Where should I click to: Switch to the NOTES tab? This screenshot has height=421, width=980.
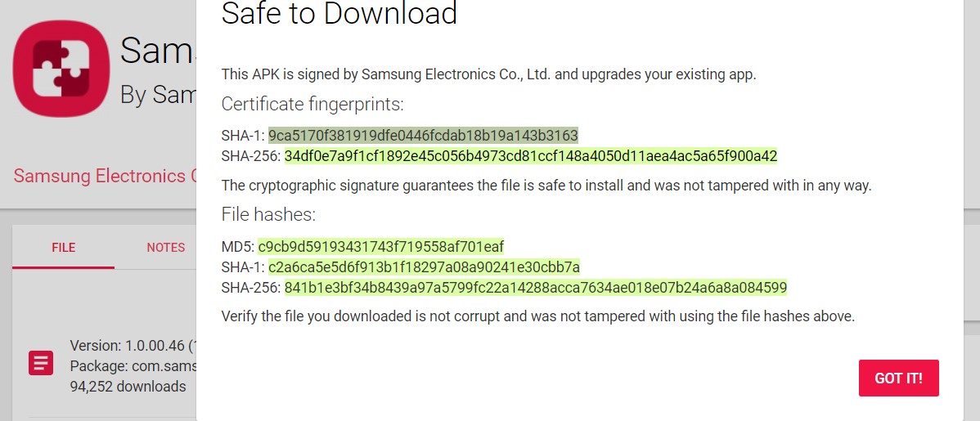(x=165, y=248)
